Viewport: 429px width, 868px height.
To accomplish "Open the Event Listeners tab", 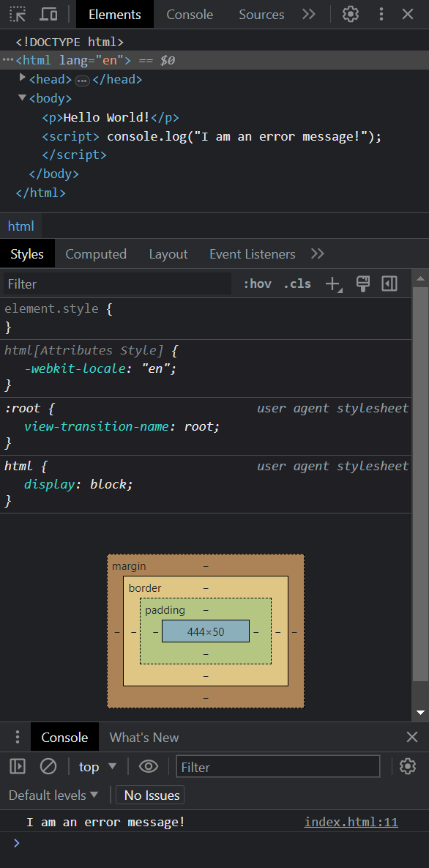I will [253, 254].
